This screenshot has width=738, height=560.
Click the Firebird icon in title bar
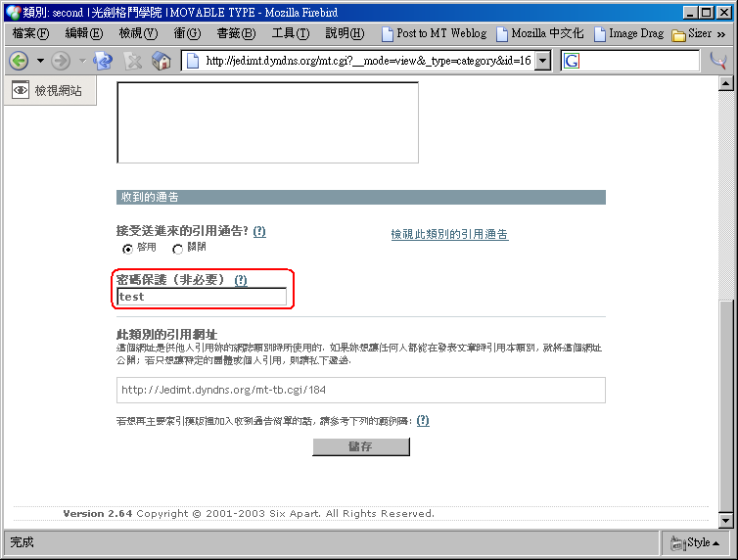pos(14,12)
